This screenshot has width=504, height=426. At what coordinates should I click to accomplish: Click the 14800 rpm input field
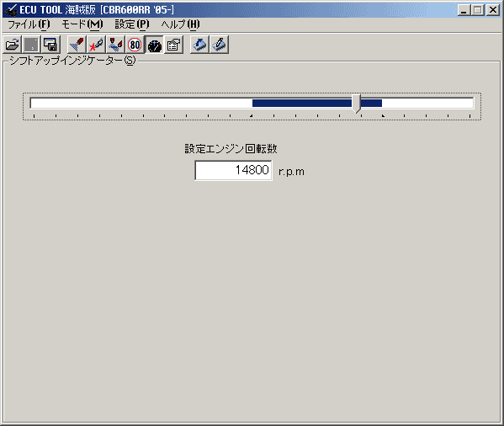pyautogui.click(x=233, y=170)
